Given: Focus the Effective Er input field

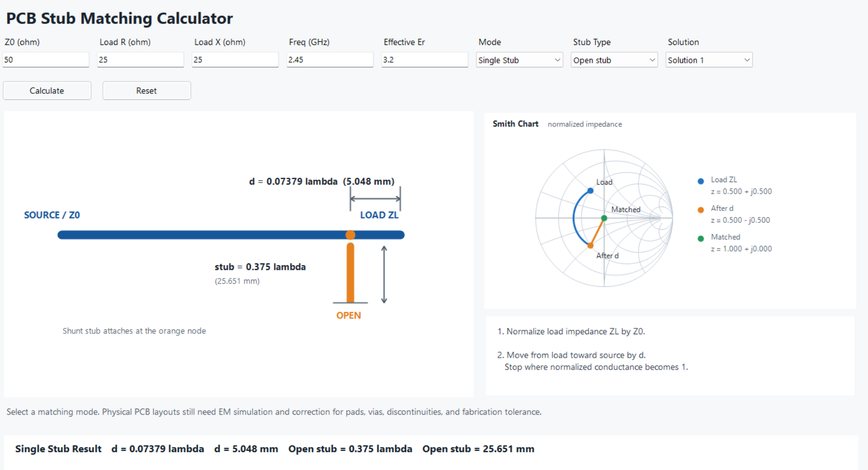Looking at the screenshot, I should tap(425, 60).
